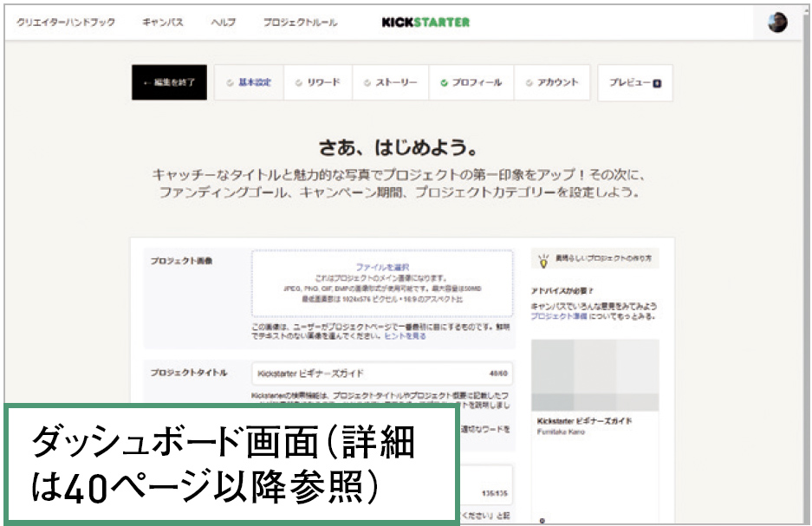
Task: Click the 編集を終了 button
Action: coord(169,82)
